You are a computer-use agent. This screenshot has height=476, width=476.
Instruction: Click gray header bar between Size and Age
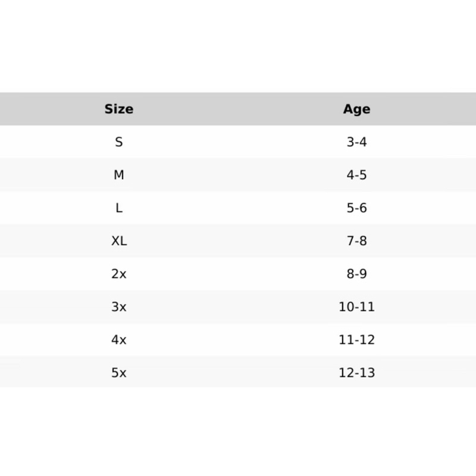point(238,109)
